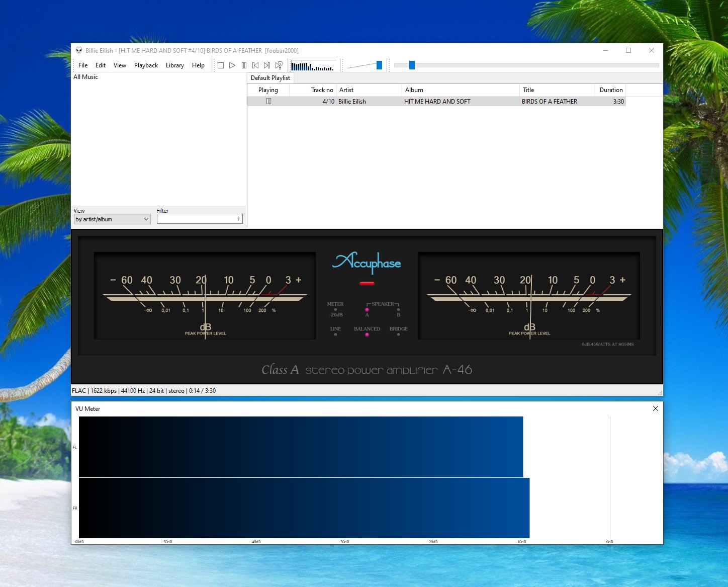Click the volume slider handle
Image resolution: width=728 pixels, height=587 pixels.
click(x=379, y=65)
